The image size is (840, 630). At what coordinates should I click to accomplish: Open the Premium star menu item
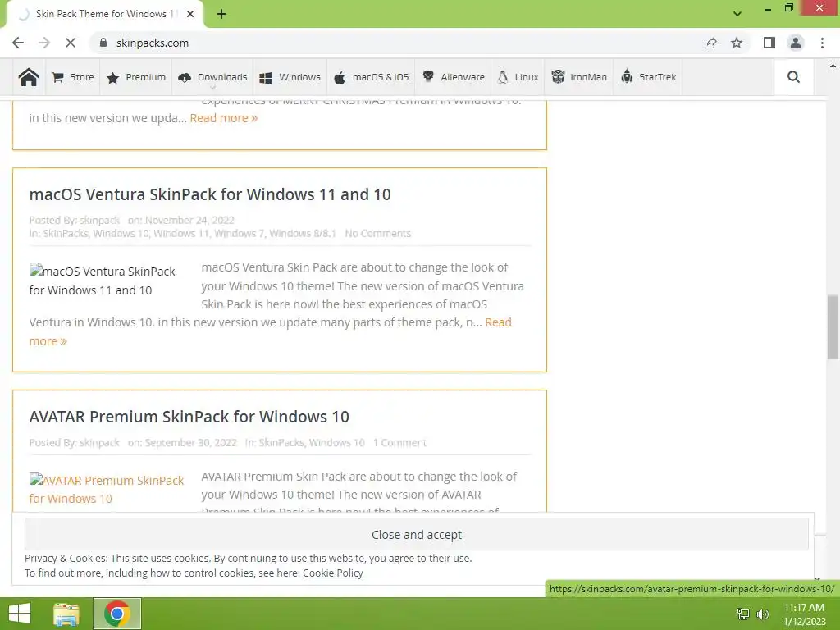point(136,77)
